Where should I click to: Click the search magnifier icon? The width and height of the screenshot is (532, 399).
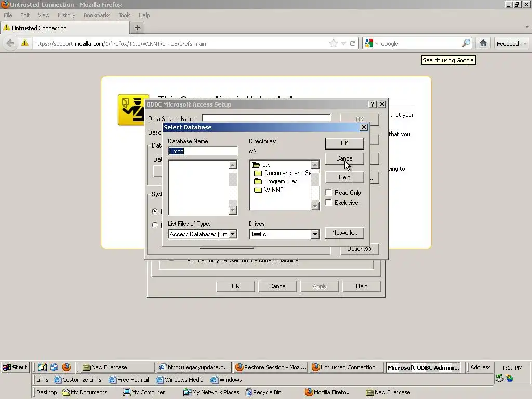tap(466, 44)
